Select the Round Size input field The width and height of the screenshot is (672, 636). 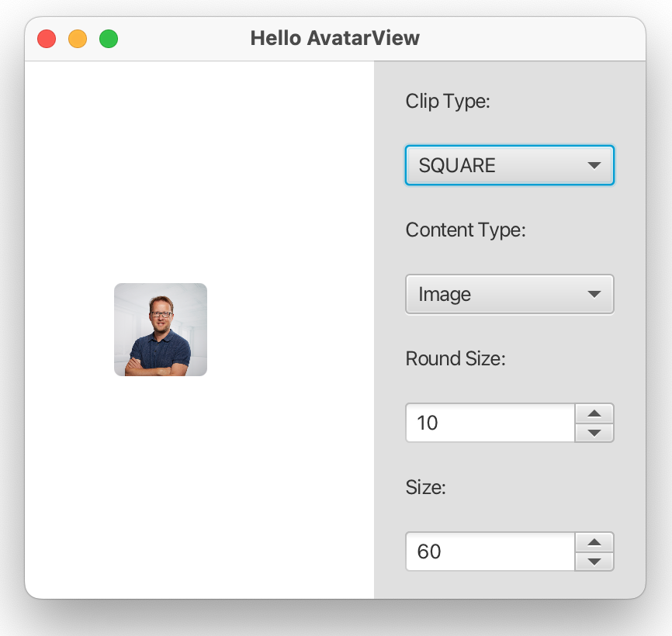489,423
